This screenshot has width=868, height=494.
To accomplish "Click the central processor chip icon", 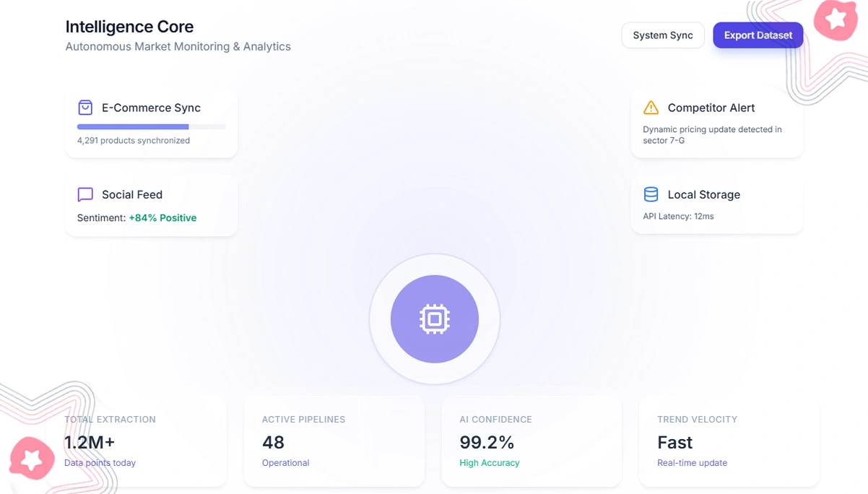I will coord(435,319).
